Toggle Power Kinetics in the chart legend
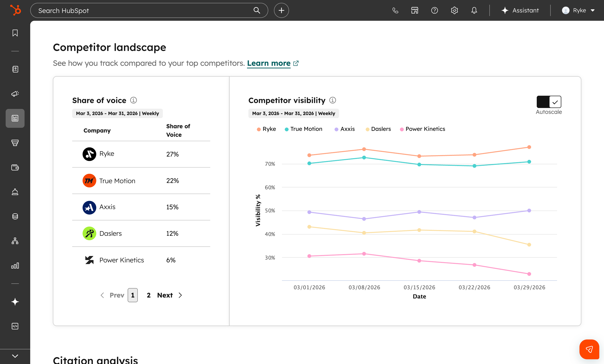The height and width of the screenshot is (364, 604). 422,129
